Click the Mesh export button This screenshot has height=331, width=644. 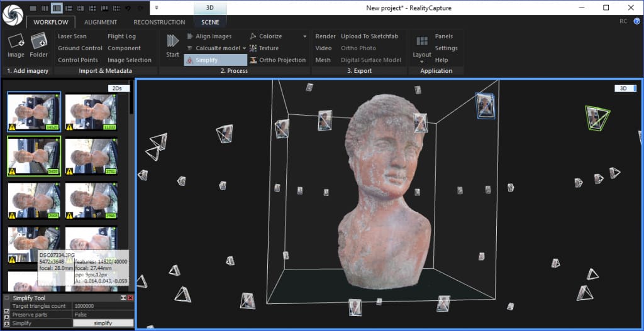point(323,60)
